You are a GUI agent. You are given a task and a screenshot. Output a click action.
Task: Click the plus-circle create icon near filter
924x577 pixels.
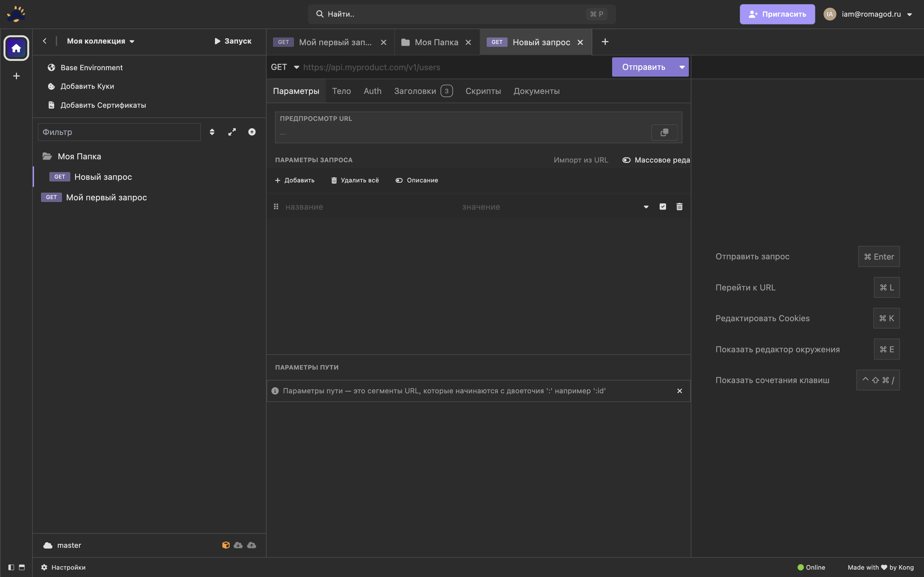click(252, 132)
